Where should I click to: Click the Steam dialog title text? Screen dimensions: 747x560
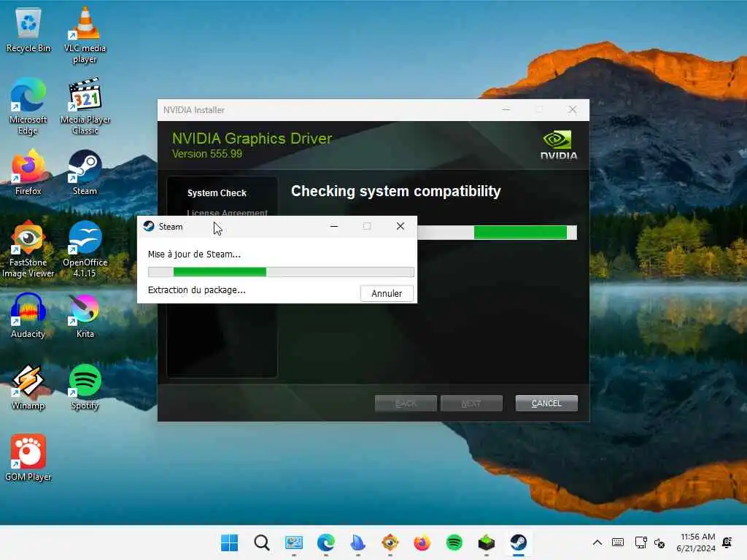tap(171, 227)
